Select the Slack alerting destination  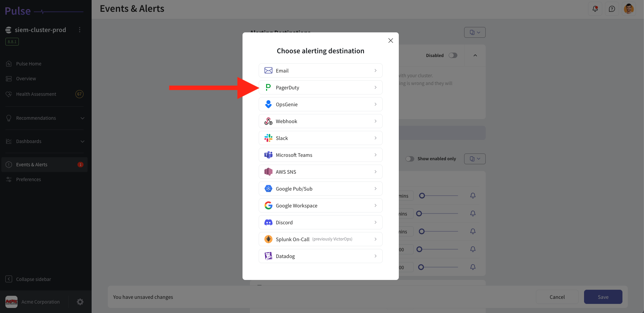[320, 138]
